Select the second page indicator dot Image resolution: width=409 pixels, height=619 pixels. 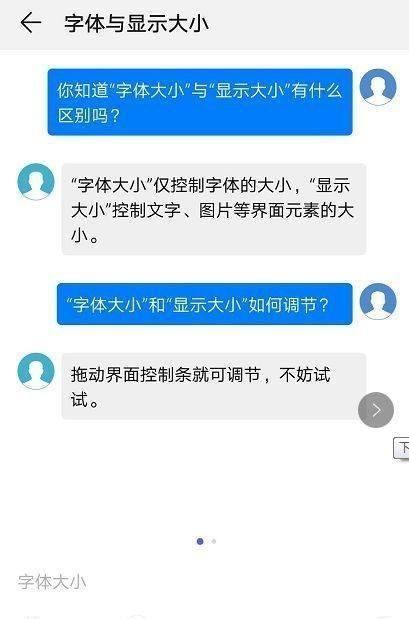214,541
